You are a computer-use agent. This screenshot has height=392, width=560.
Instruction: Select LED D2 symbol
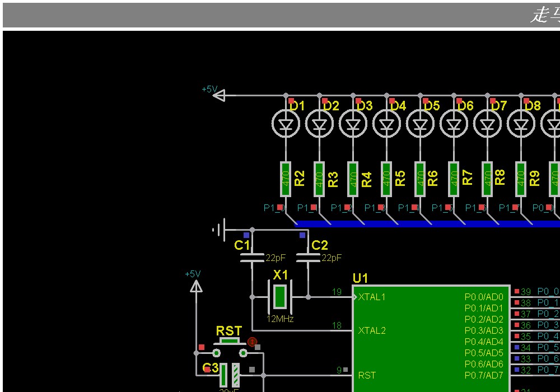click(319, 124)
